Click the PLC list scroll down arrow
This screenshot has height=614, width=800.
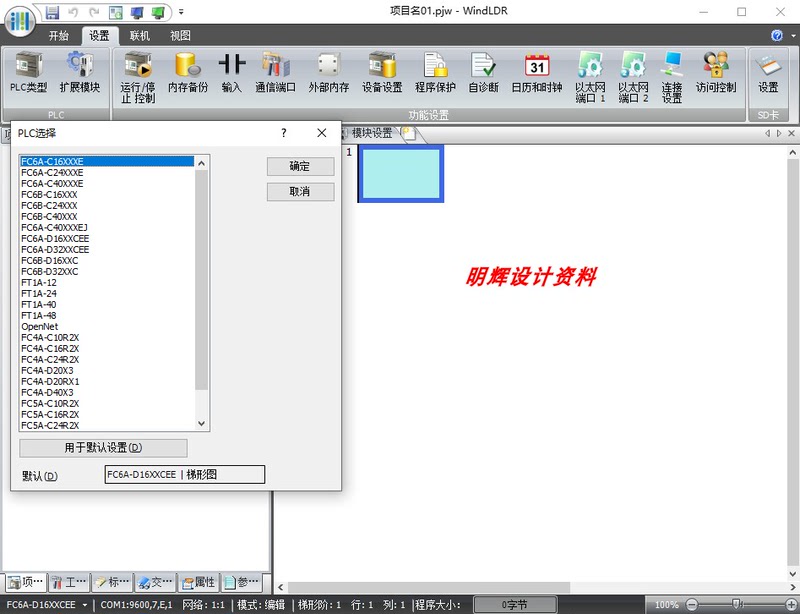(x=201, y=423)
